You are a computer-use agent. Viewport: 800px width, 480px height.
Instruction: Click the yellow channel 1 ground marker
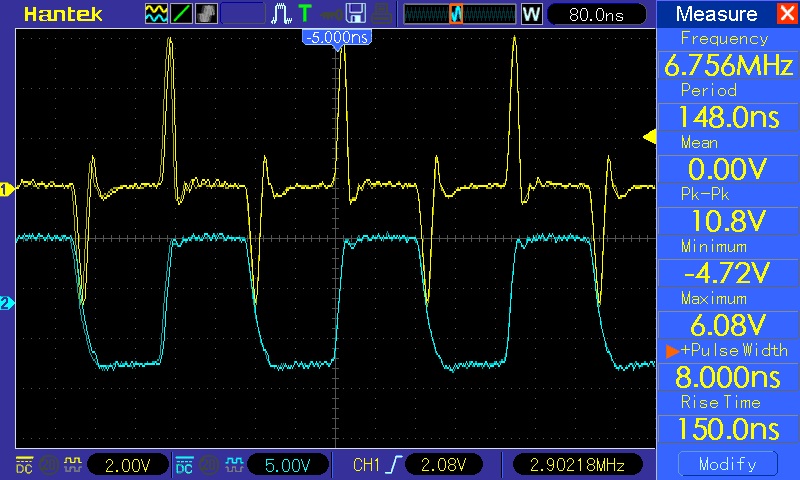pos(7,190)
